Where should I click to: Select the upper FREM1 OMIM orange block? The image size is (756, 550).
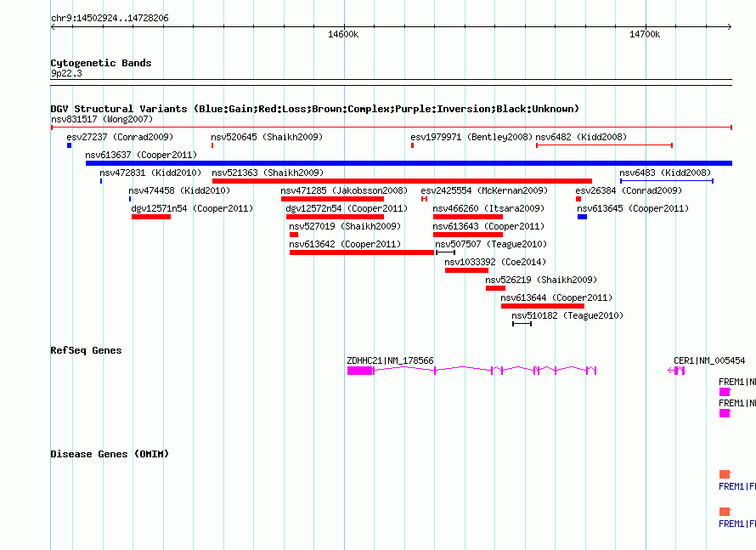[725, 474]
